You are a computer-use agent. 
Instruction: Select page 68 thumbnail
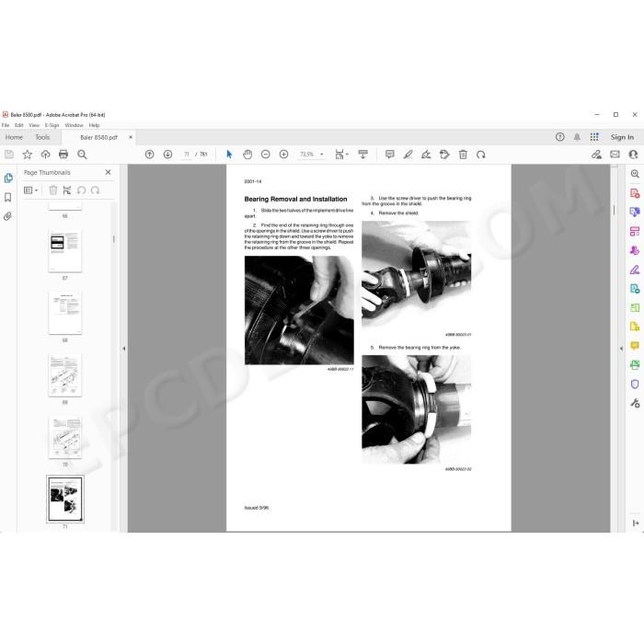point(65,313)
